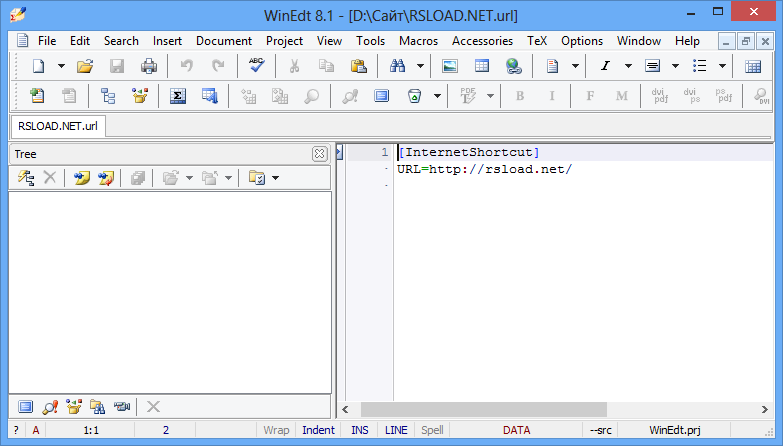The width and height of the screenshot is (783, 446).
Task: Open the File menu
Action: 47,41
